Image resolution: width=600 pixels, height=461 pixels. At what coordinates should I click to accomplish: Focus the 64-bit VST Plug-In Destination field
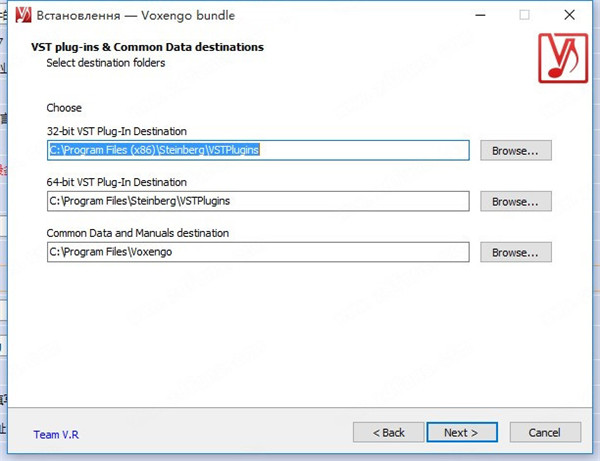258,201
